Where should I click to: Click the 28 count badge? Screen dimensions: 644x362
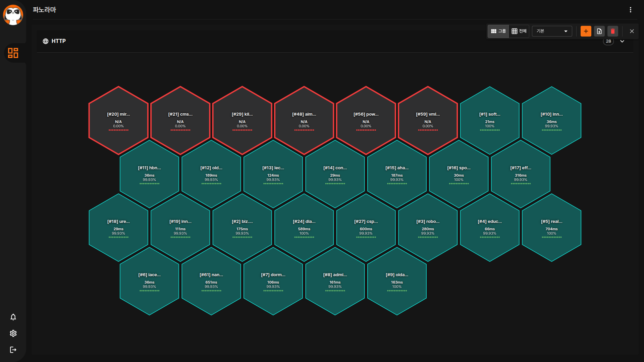608,42
